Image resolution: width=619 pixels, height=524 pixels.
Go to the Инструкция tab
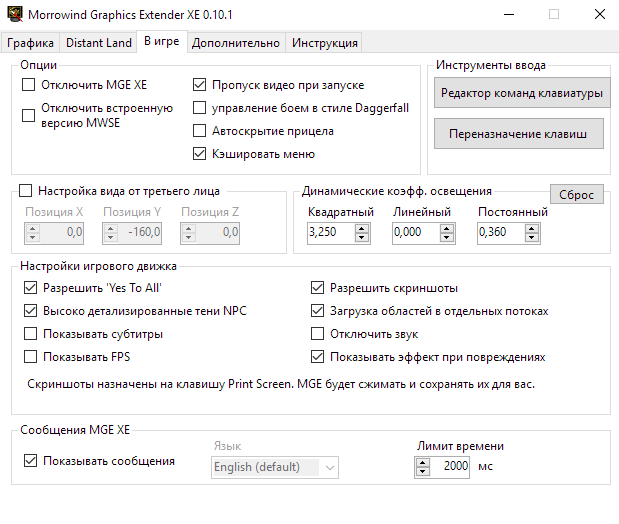(325, 43)
